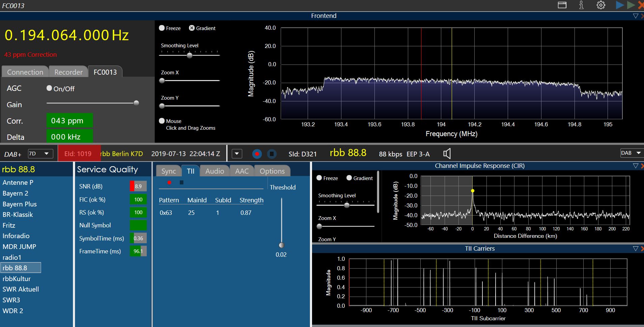The width and height of the screenshot is (644, 327).
Task: Select the SWR Aktuell service
Action: click(x=21, y=289)
